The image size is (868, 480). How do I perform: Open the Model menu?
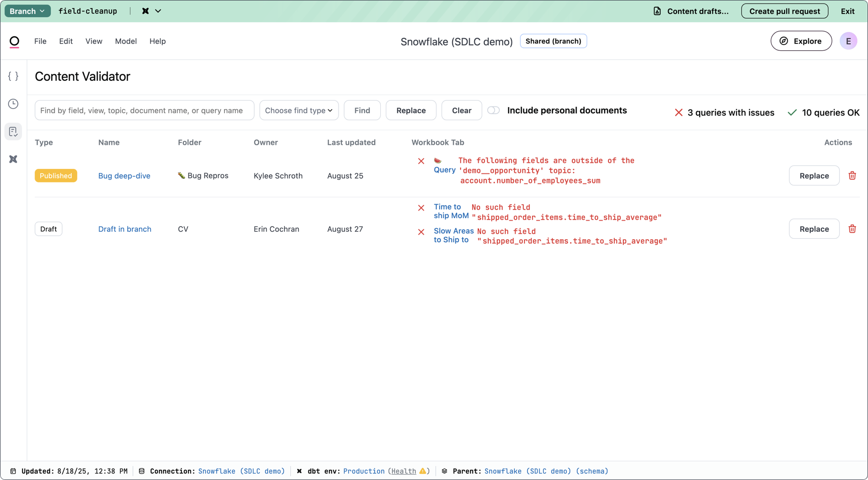(x=126, y=41)
